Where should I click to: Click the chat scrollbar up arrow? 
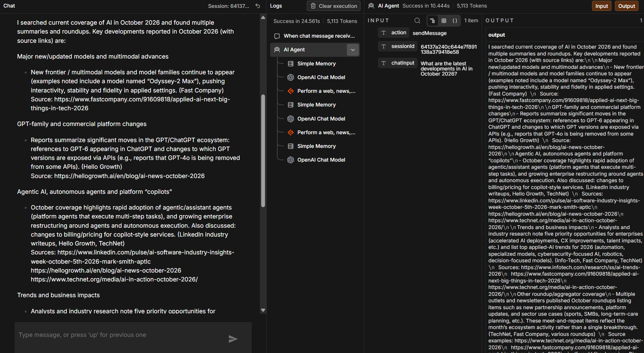tap(263, 17)
